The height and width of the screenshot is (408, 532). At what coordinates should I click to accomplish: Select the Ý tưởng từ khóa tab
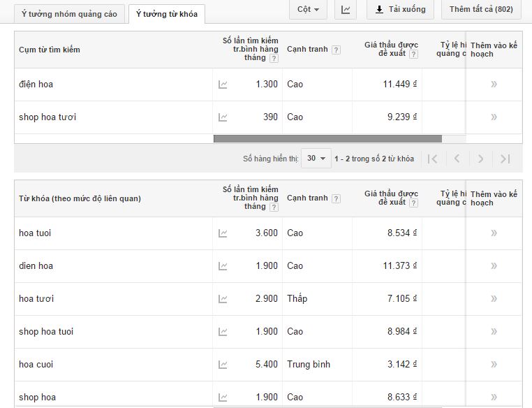(x=167, y=14)
